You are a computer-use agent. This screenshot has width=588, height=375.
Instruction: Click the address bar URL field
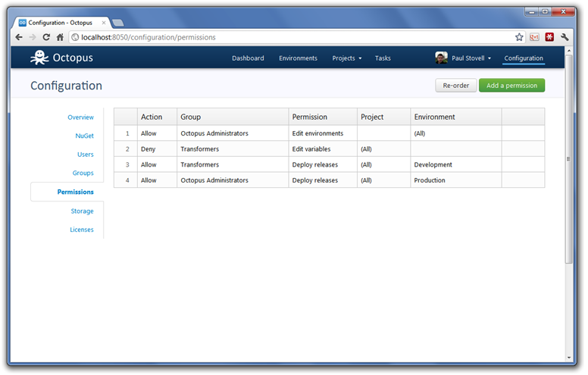296,37
